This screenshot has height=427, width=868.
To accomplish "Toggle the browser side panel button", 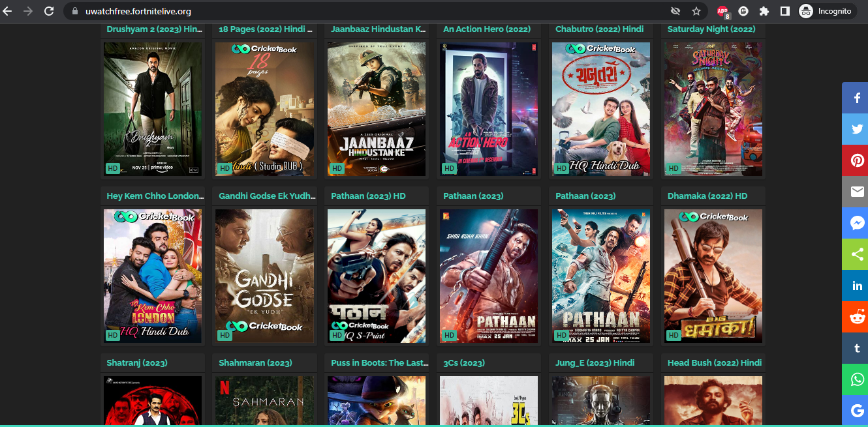I will [785, 11].
